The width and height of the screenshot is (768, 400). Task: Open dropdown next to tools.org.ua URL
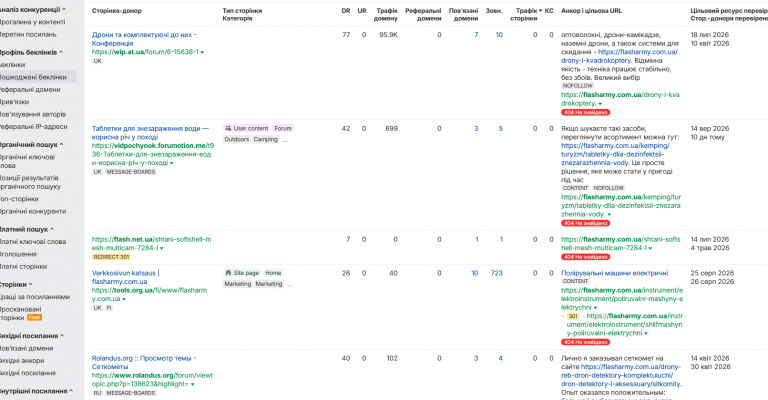pos(124,299)
